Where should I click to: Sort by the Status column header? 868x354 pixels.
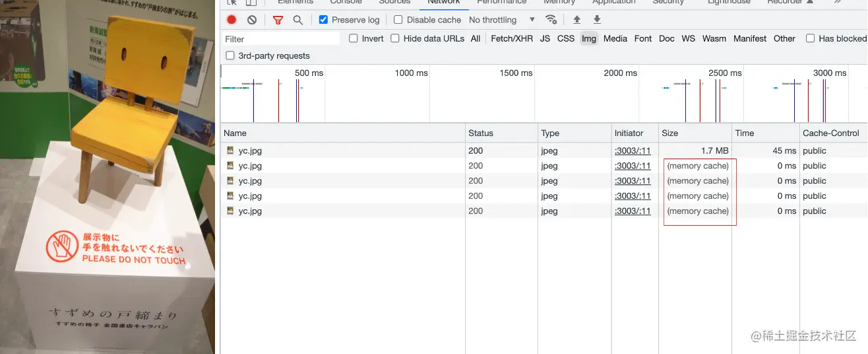point(502,133)
